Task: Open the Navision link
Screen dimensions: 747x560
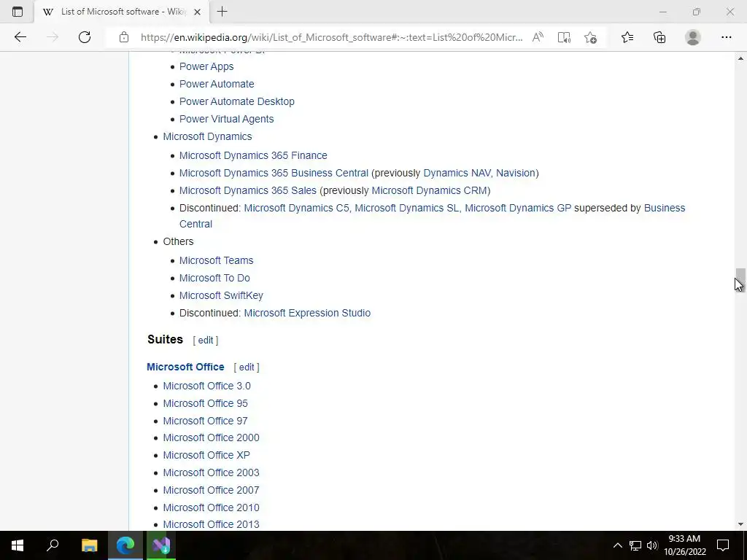Action: (516, 173)
